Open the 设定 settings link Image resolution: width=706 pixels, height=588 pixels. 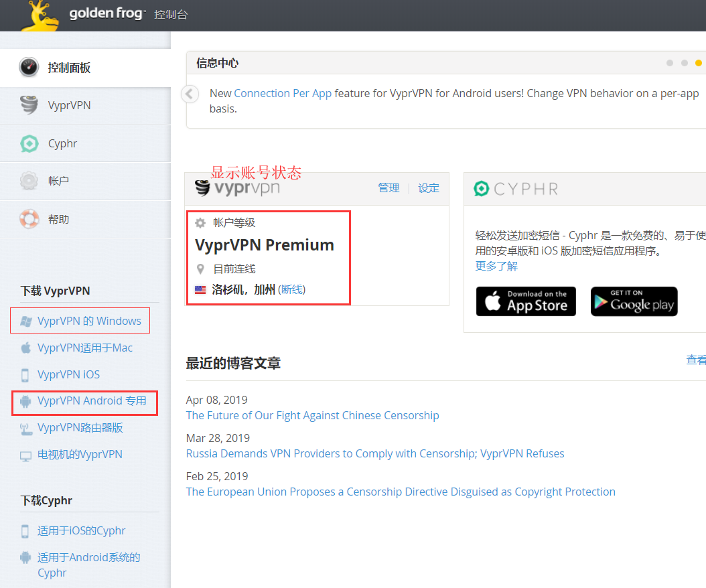429,188
